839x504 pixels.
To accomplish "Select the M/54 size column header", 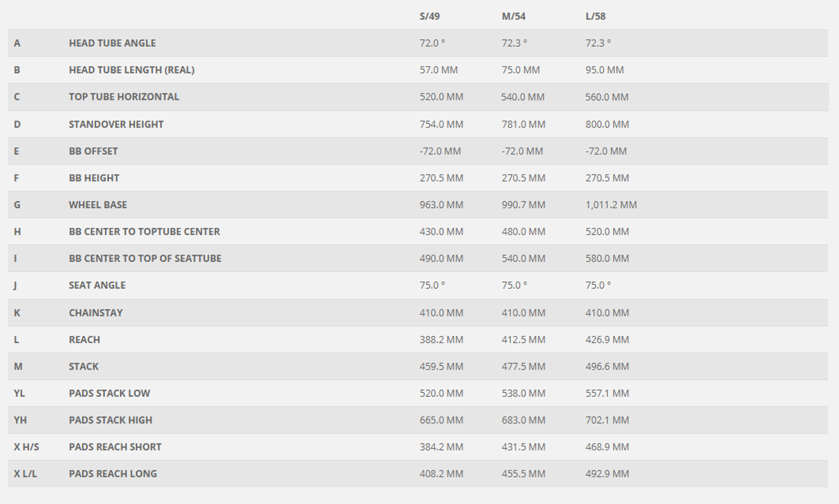I will pos(513,16).
